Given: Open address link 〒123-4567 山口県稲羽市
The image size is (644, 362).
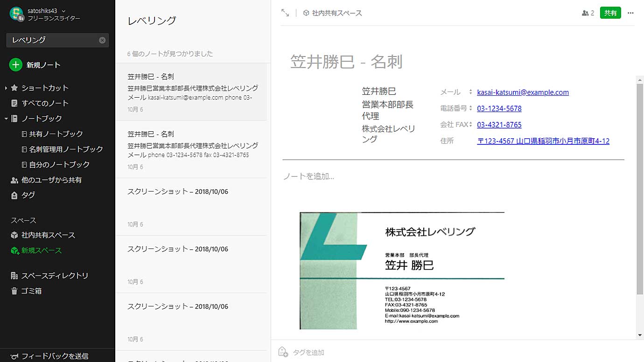Looking at the screenshot, I should [x=543, y=141].
